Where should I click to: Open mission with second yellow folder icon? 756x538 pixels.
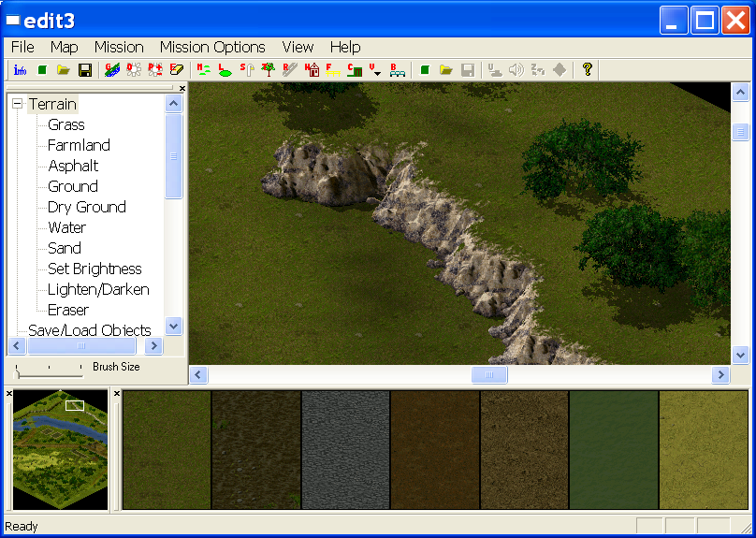click(x=446, y=70)
